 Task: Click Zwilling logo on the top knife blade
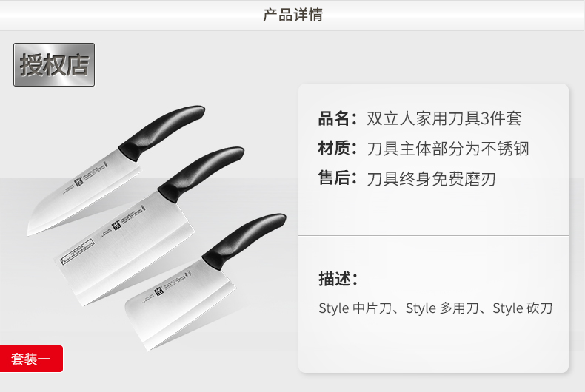(78, 182)
